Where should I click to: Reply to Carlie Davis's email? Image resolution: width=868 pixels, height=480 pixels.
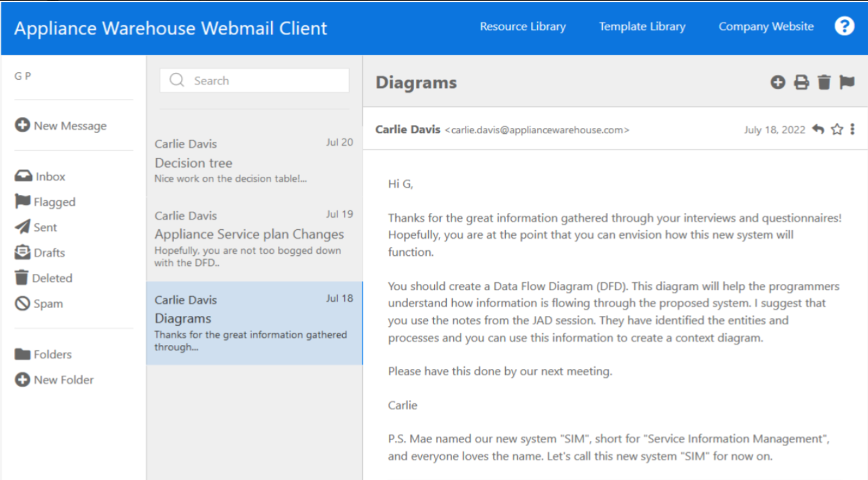[x=818, y=129]
